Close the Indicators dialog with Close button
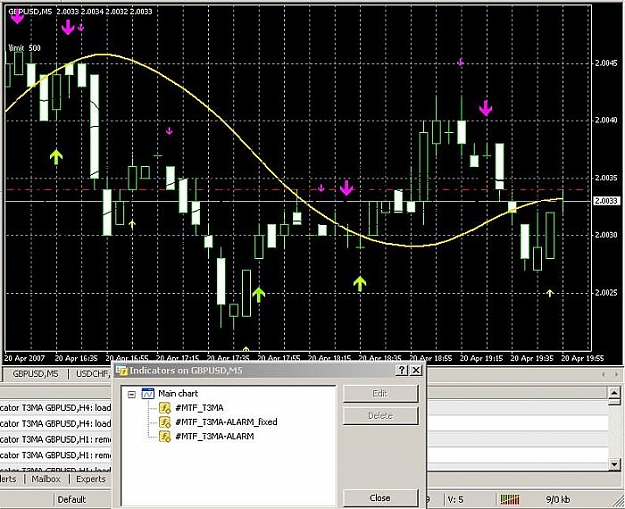Viewport: 625px width, 509px height. coord(380,497)
